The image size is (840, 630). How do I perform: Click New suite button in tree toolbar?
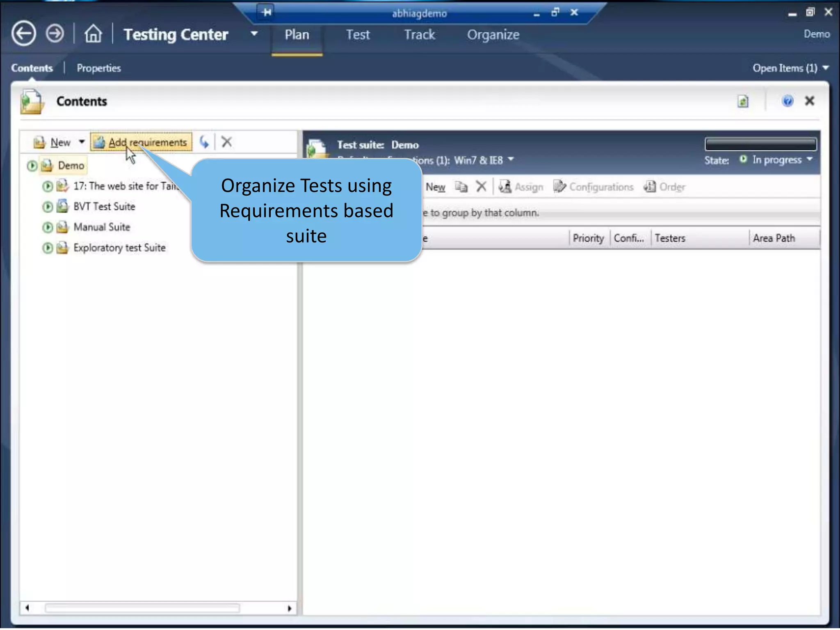[52, 142]
